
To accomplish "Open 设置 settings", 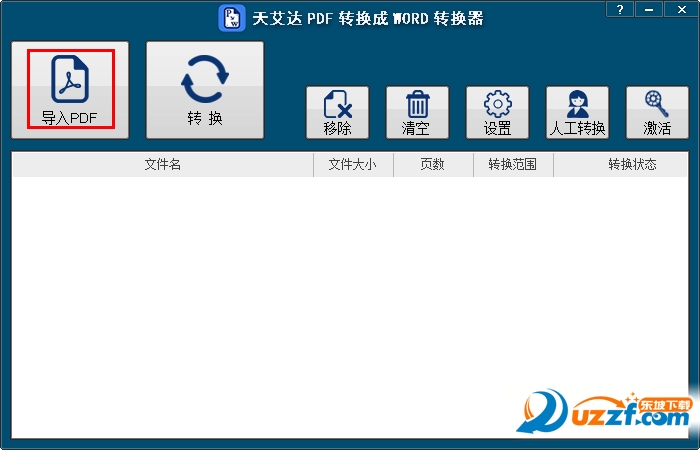I will point(497,112).
